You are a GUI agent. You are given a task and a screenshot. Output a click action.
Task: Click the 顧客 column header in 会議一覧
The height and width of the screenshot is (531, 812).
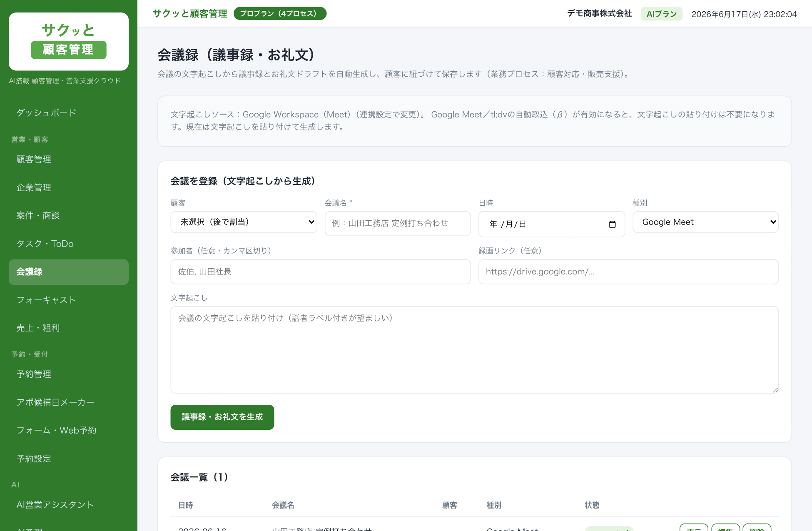[x=450, y=505]
